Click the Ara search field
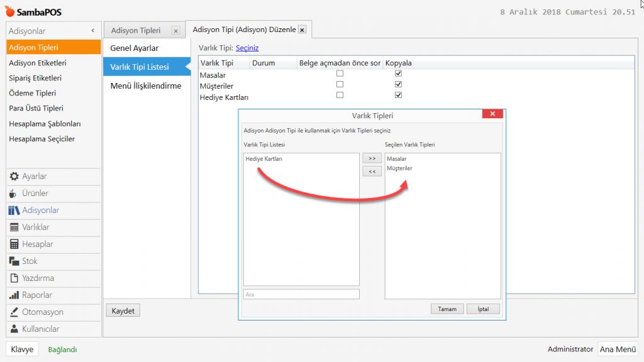The image size is (644, 362). (301, 294)
